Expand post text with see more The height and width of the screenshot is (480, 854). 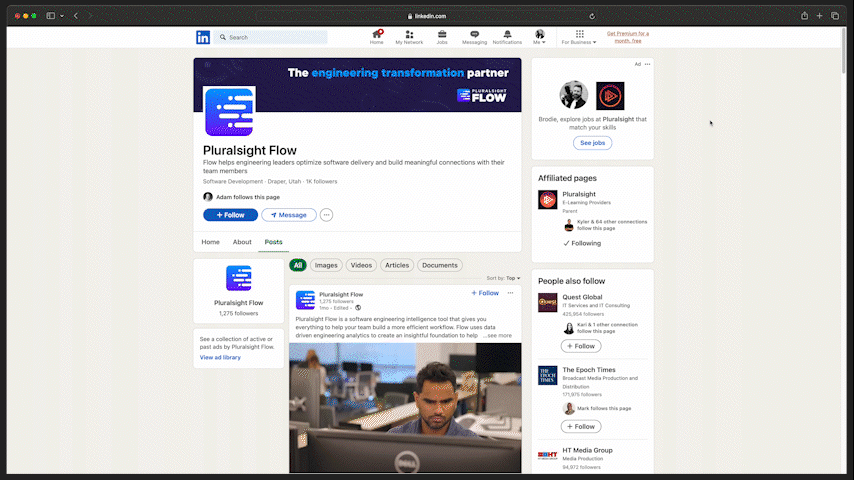coord(498,336)
